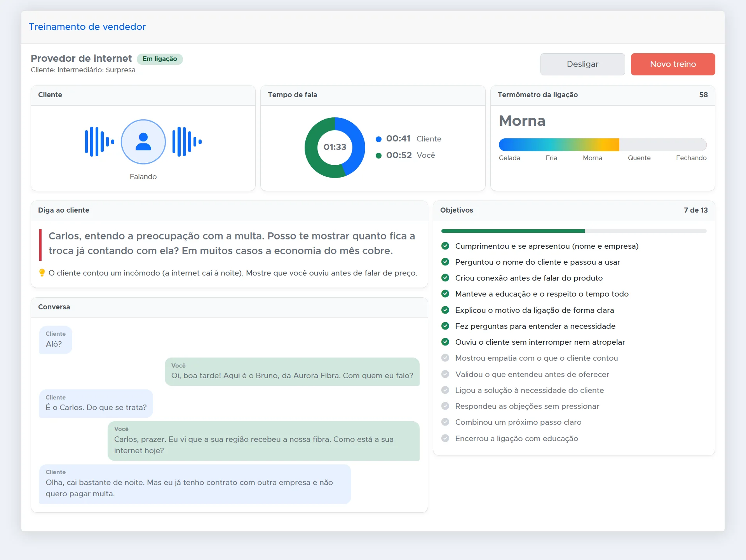Image resolution: width=746 pixels, height=560 pixels.
Task: Click check icon for 'Fez perguntas para entender'
Action: click(445, 326)
